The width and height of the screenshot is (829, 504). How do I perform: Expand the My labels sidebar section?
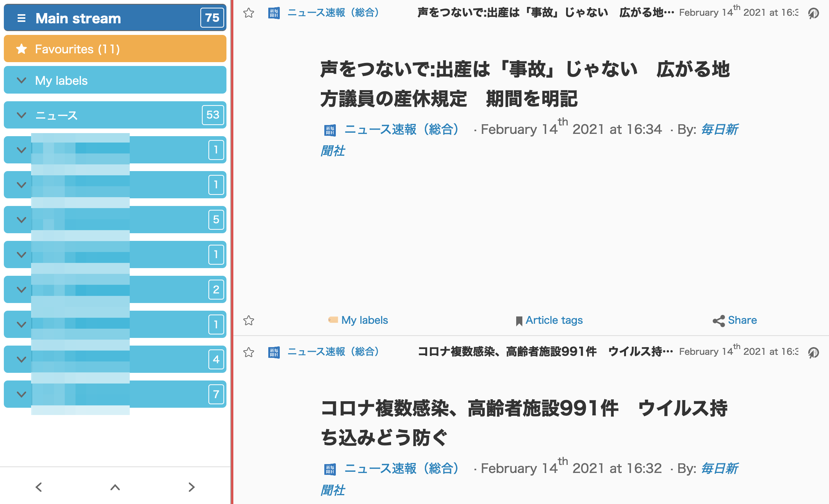[21, 81]
